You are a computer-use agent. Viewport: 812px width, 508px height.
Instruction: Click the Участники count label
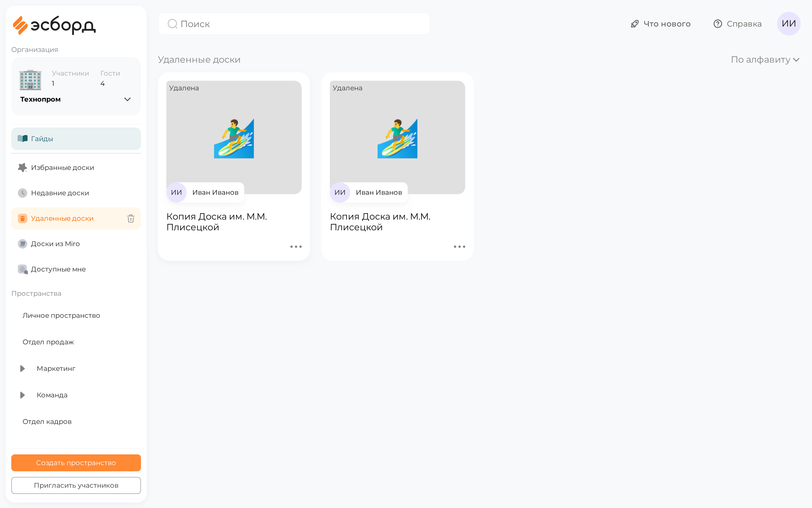[x=70, y=73]
